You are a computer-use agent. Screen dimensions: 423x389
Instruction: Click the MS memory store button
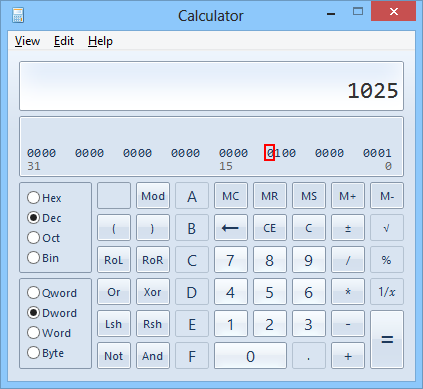click(309, 196)
